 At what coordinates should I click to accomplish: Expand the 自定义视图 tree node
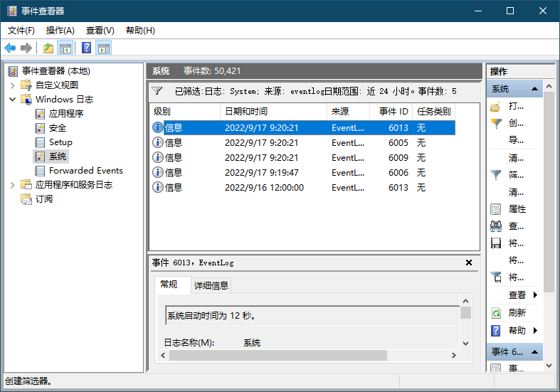13,85
